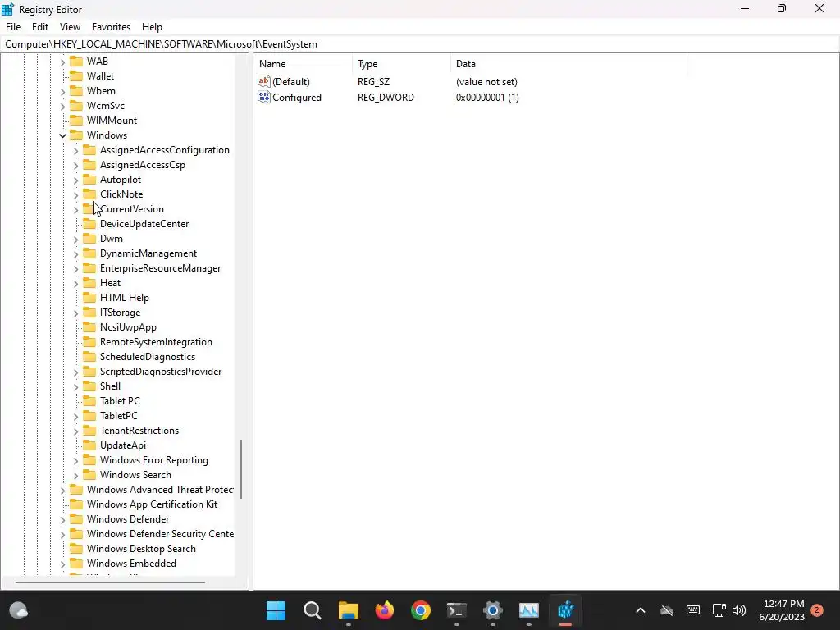The image size is (840, 630).
Task: Launch Chrome from the taskbar
Action: (x=421, y=610)
